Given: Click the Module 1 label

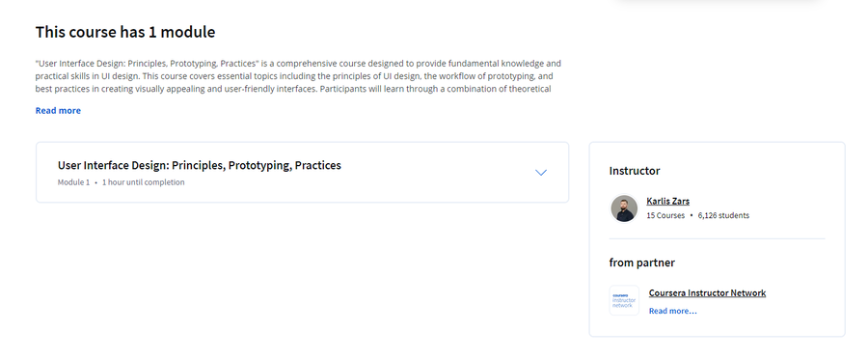Looking at the screenshot, I should [x=73, y=182].
